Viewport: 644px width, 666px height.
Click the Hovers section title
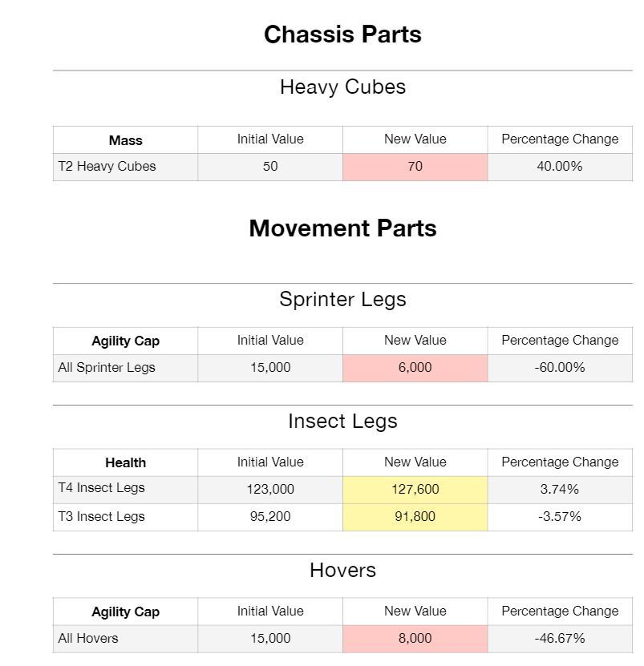[x=342, y=571]
